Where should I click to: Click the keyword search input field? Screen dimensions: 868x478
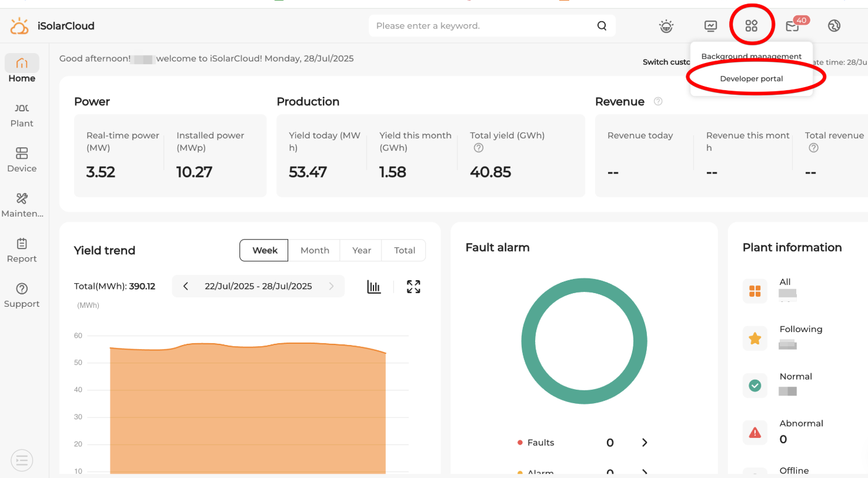[492, 26]
